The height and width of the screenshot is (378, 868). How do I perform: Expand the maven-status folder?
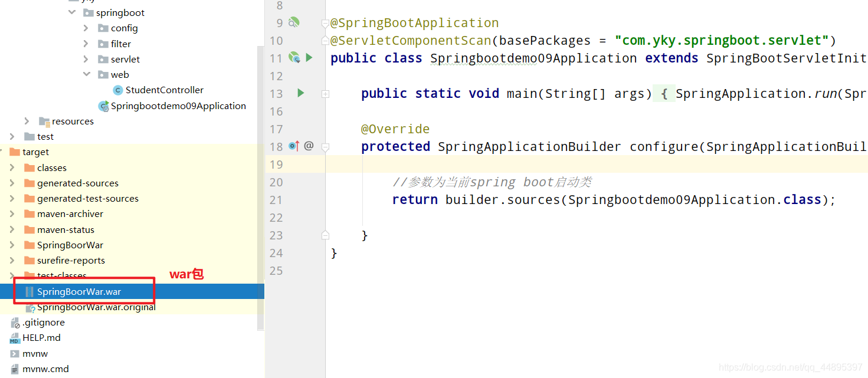12,229
